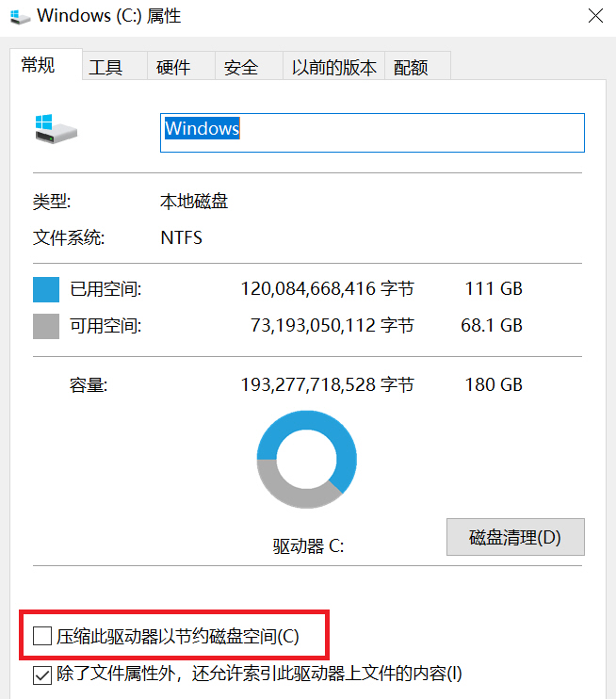Click the 容量 label
The image size is (616, 699).
pos(89,385)
